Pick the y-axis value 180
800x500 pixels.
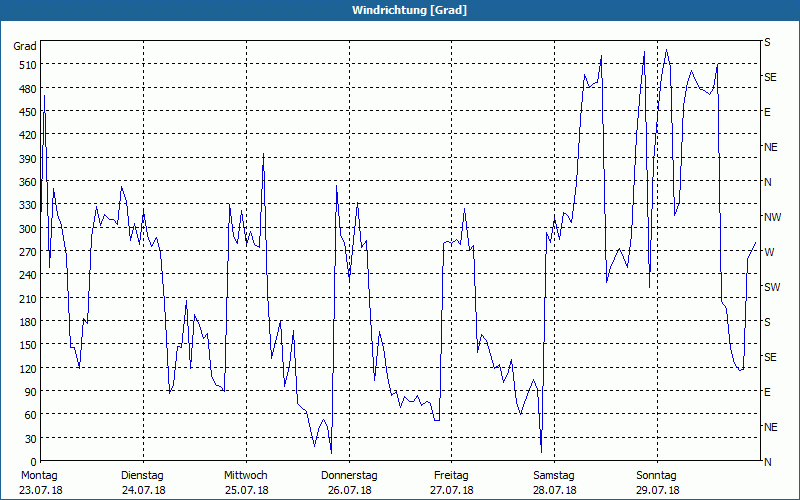[x=28, y=322]
